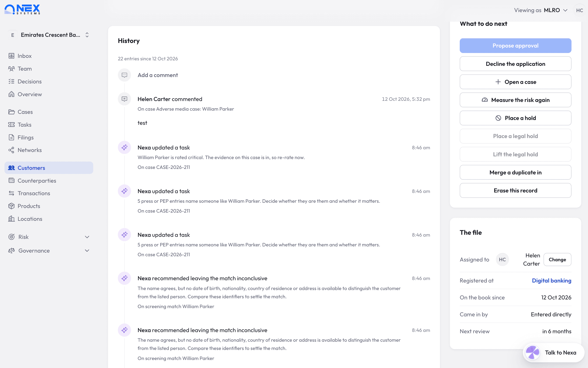Expand the Risk section chevron
The image size is (588, 368).
pos(87,237)
